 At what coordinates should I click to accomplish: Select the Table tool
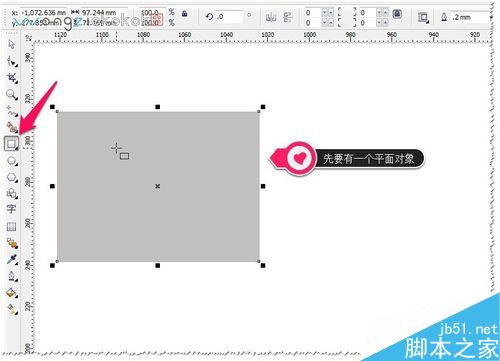(x=11, y=227)
